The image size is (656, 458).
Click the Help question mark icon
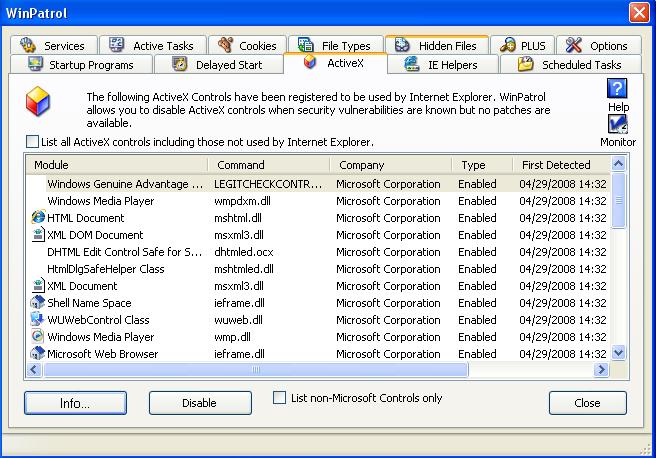click(617, 89)
